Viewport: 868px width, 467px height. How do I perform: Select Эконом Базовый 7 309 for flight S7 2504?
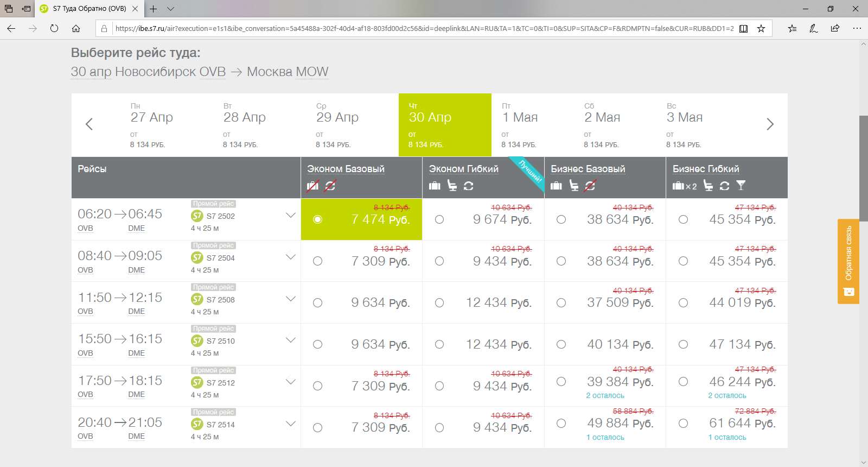(x=318, y=261)
